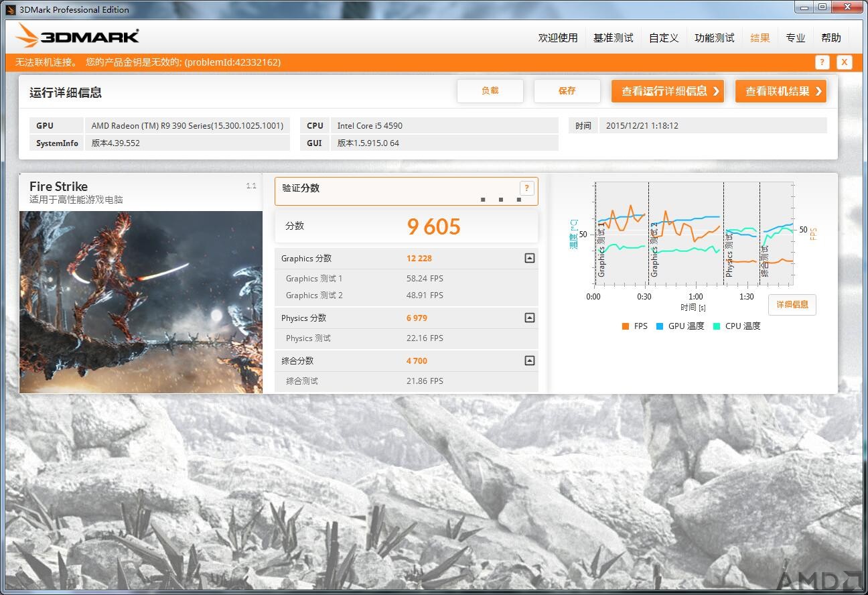Viewport: 868px width, 595px height.
Task: Open 详细信息 under the chart
Action: pyautogui.click(x=792, y=305)
